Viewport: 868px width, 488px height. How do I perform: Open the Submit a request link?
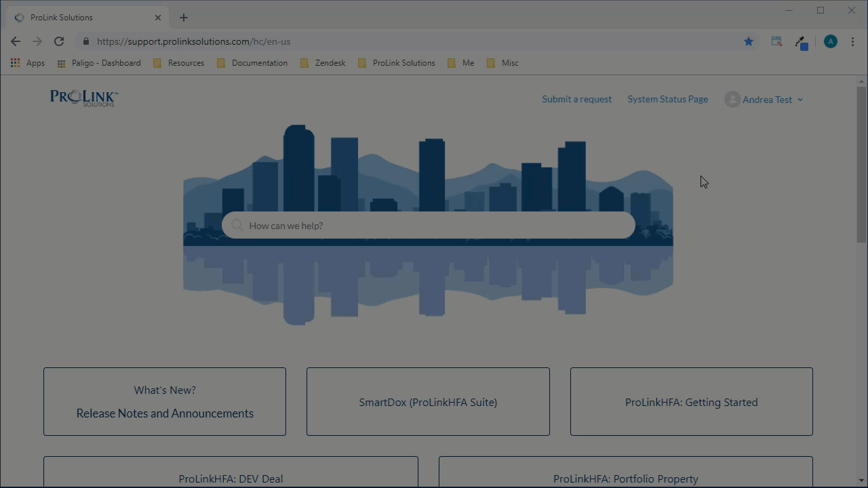point(576,99)
